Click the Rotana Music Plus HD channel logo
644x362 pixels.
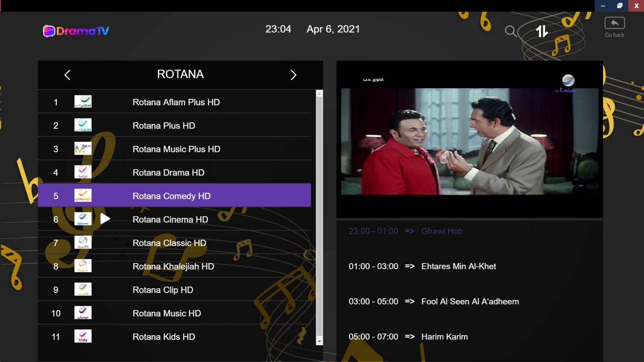[x=83, y=148]
